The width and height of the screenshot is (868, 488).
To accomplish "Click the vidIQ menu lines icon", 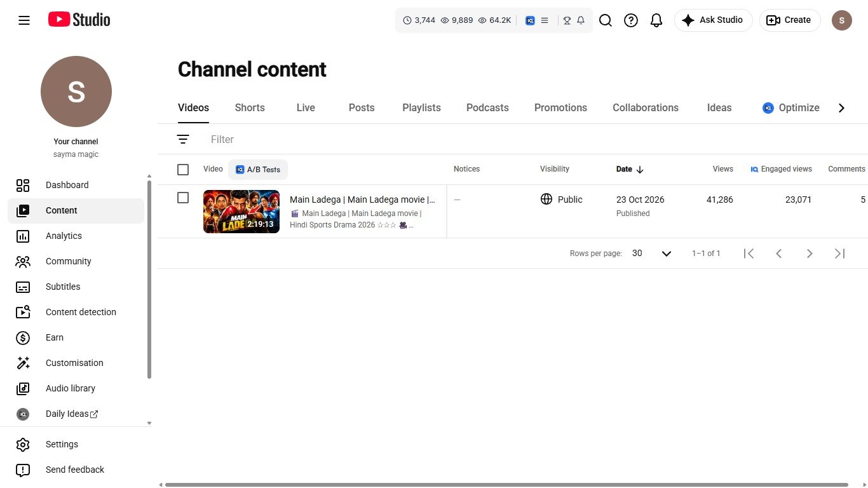I will click(545, 20).
